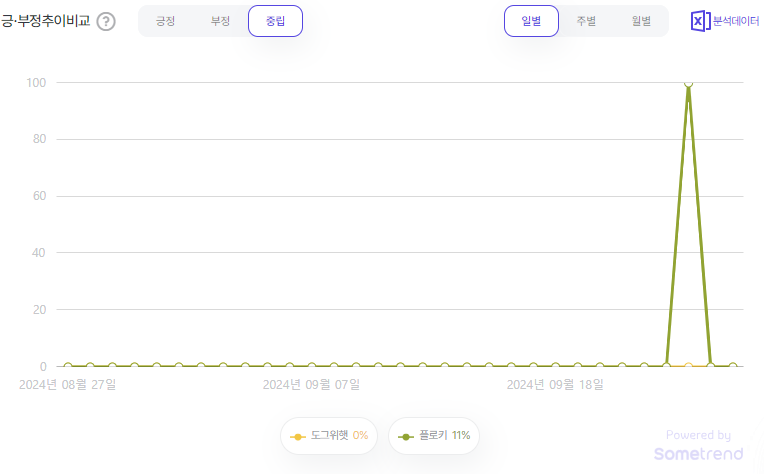Switch to 일별 daily view
This screenshot has width=764, height=474.
(531, 21)
